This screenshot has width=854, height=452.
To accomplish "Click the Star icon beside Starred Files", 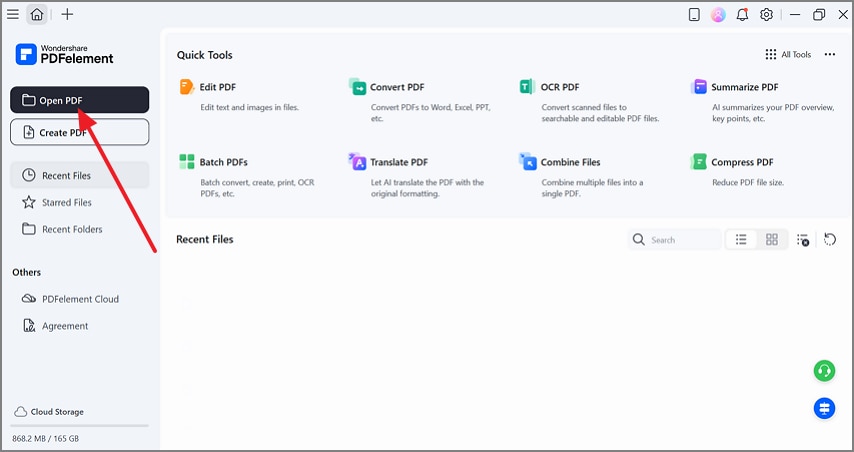I will 29,203.
